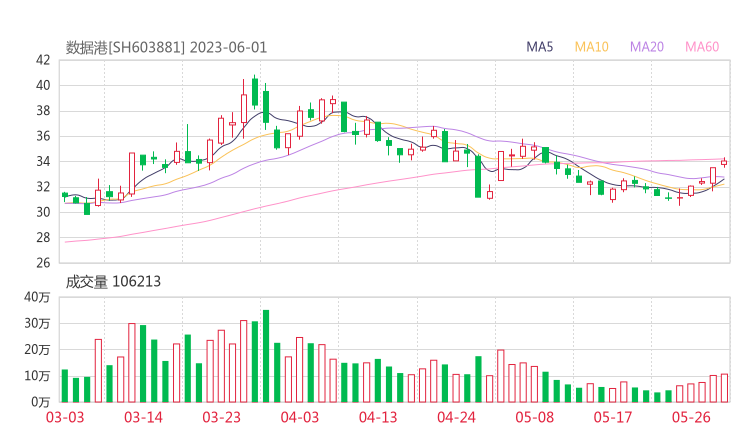Click the 10万 volume axis value
This screenshot has width=740, height=440.
pos(37,376)
